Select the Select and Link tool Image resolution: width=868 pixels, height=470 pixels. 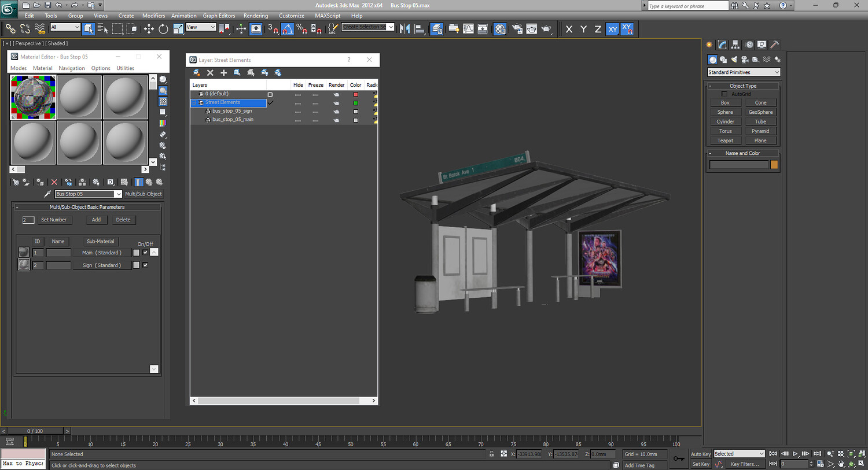[10, 28]
